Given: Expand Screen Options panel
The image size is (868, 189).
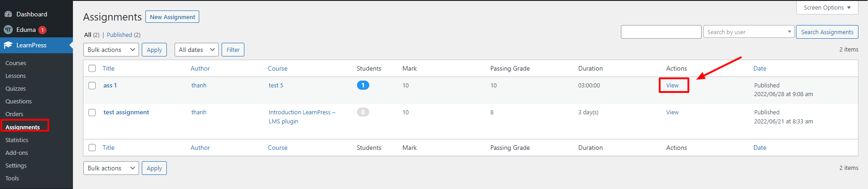Looking at the screenshot, I should click(827, 8).
